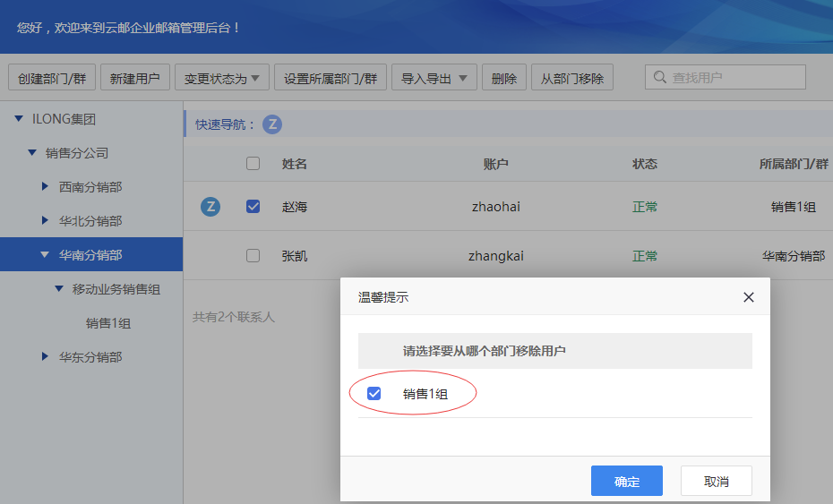Open the 变更状态为 dropdown
This screenshot has height=504, width=833.
pos(222,78)
